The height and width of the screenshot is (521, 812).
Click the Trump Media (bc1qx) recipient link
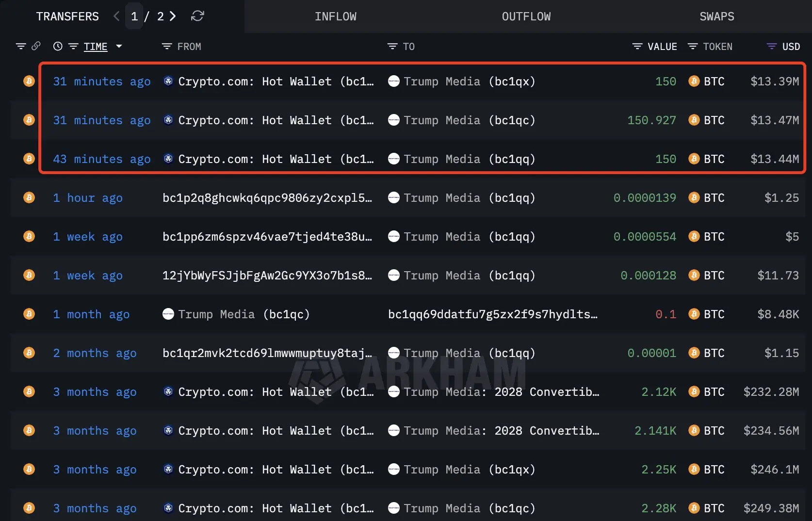tap(470, 81)
